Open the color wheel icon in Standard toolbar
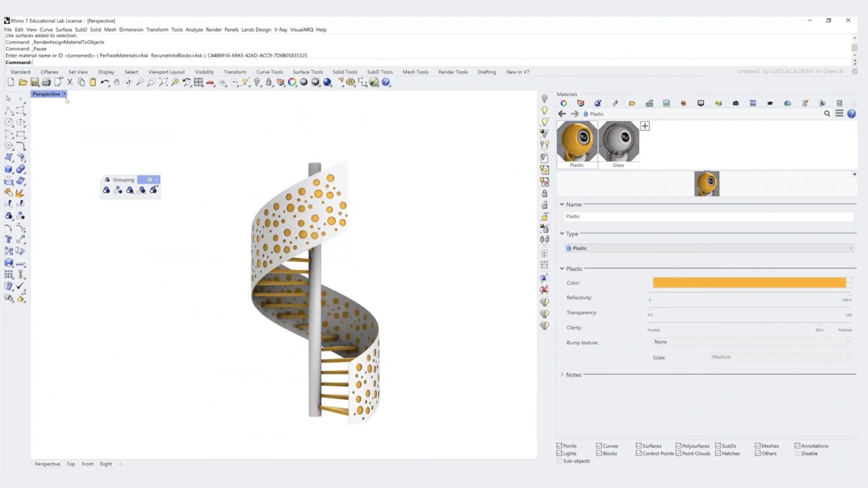The image size is (868, 488). coord(292,82)
